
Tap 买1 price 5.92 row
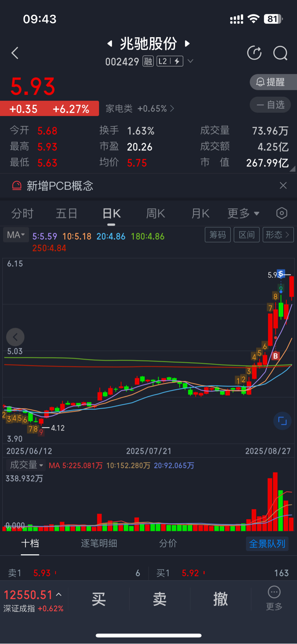223,573
